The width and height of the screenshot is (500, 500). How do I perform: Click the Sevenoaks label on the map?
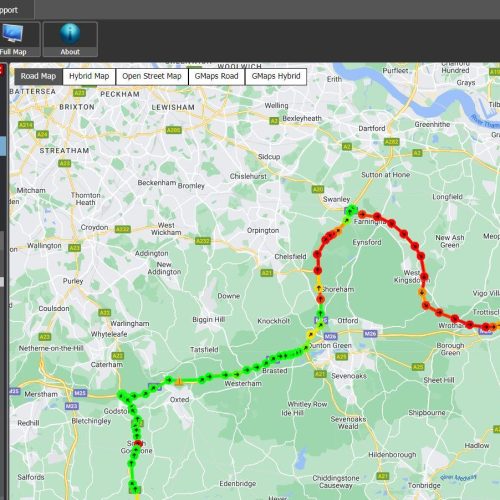pyautogui.click(x=349, y=376)
